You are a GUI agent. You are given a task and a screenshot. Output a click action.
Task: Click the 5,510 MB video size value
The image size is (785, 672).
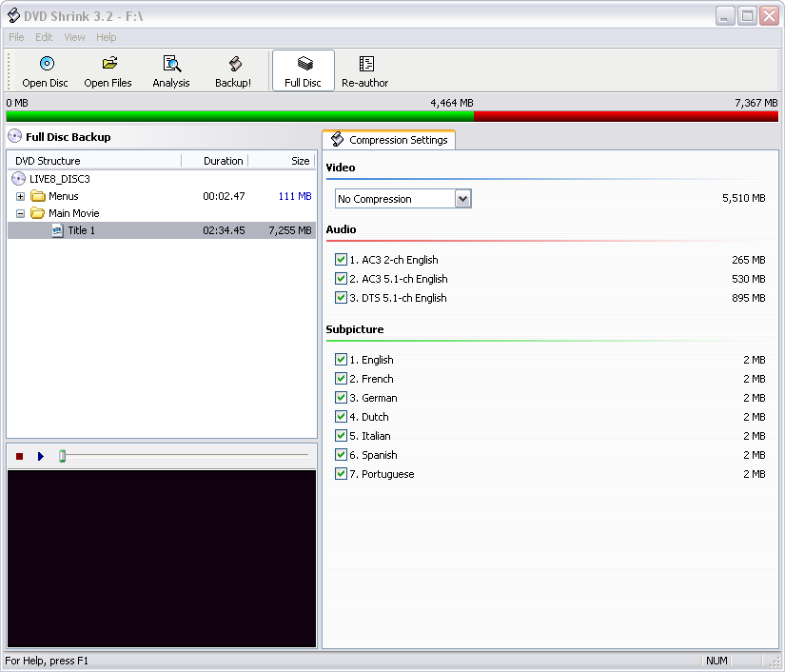coord(743,198)
